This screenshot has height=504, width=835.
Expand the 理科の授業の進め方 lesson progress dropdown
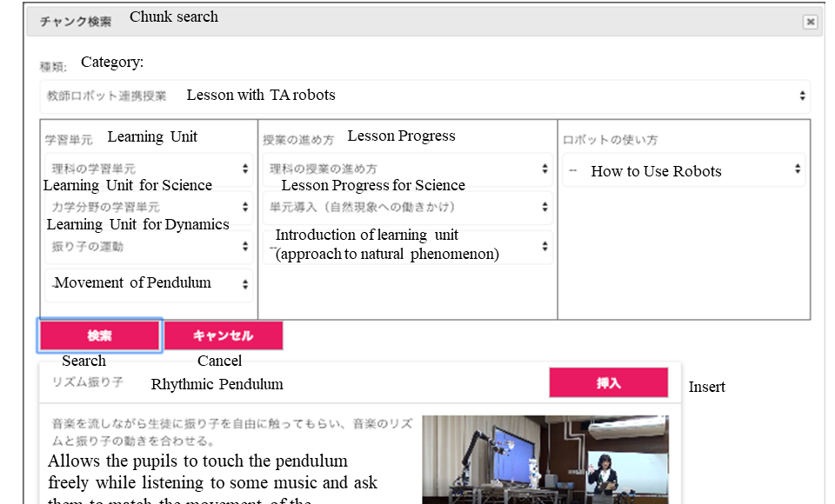407,169
